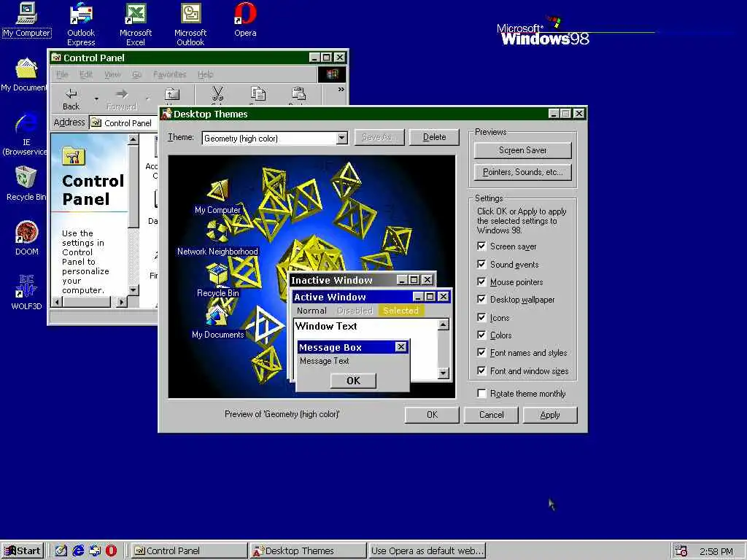
Task: Click the 2:58 PM system clock
Action: (x=716, y=551)
